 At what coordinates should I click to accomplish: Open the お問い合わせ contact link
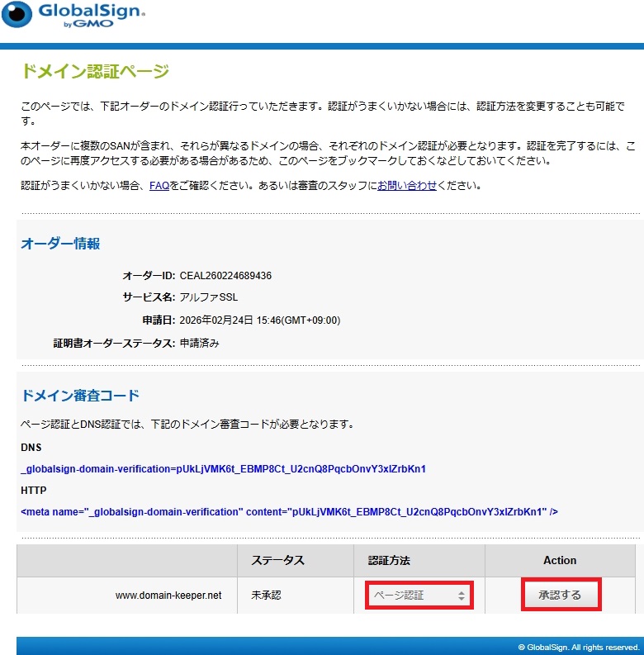[x=407, y=186]
